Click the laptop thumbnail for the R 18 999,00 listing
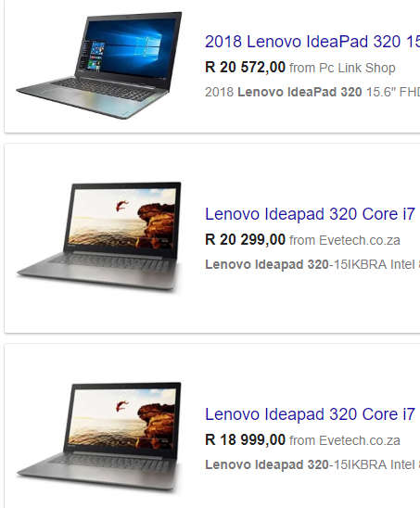 (x=99, y=437)
